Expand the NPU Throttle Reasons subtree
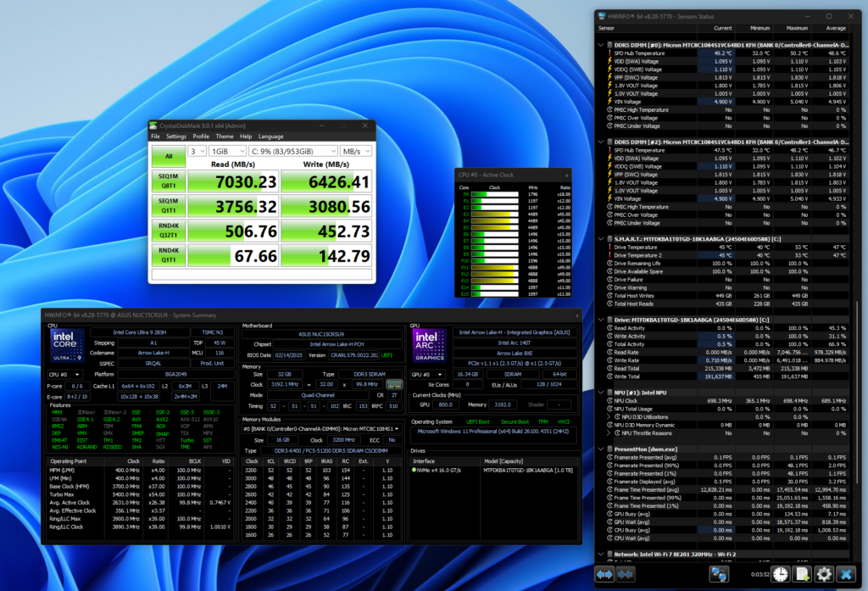Screen dimensions: 868x591 click(609, 433)
